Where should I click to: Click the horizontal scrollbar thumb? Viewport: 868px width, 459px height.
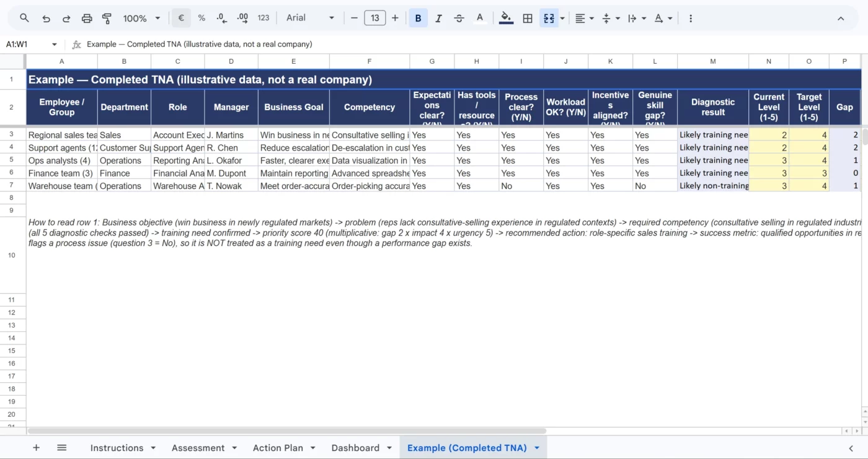pyautogui.click(x=287, y=431)
